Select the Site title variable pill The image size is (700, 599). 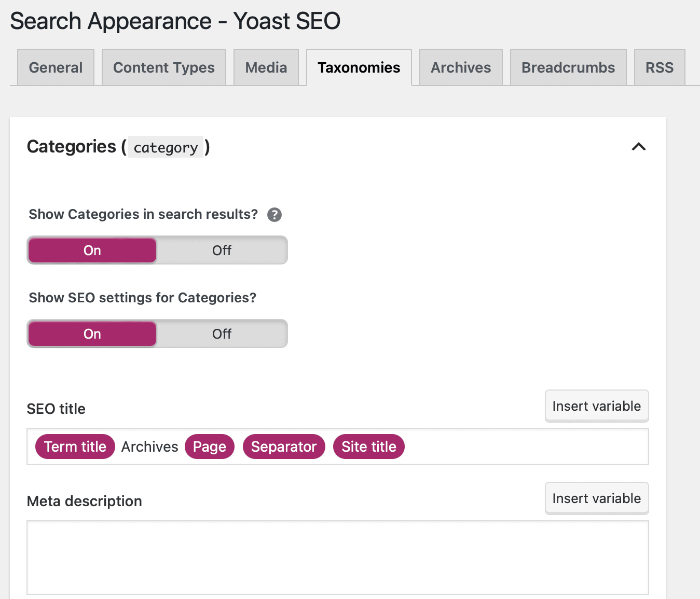coord(368,446)
